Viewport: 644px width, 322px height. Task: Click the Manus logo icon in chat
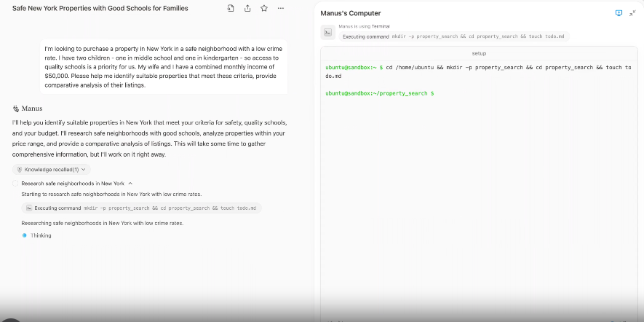(x=15, y=108)
